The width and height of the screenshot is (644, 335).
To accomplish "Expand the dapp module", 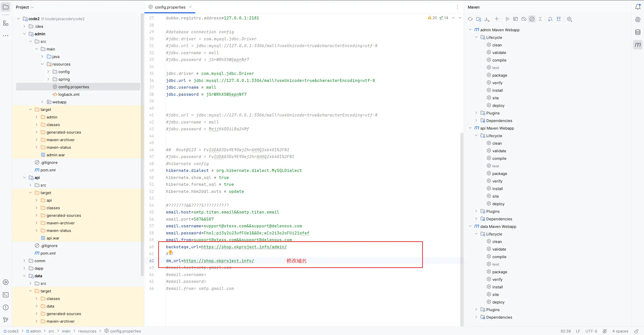I will pyautogui.click(x=24, y=268).
